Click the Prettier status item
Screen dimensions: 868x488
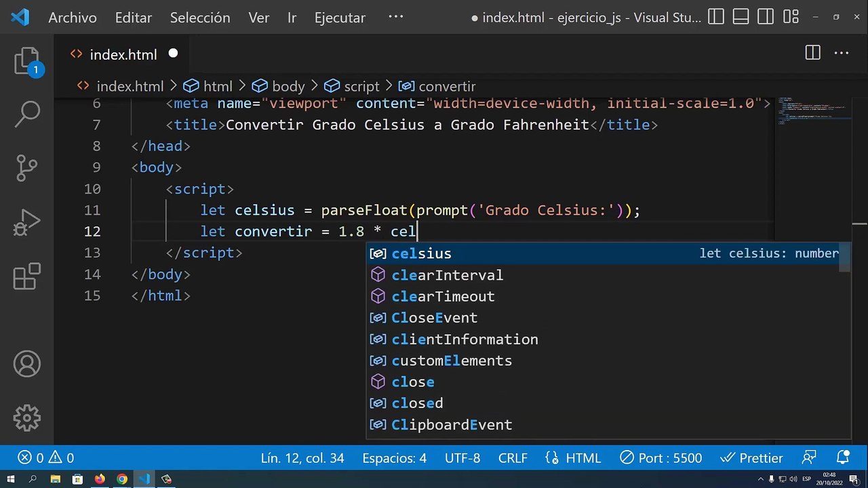pyautogui.click(x=751, y=458)
